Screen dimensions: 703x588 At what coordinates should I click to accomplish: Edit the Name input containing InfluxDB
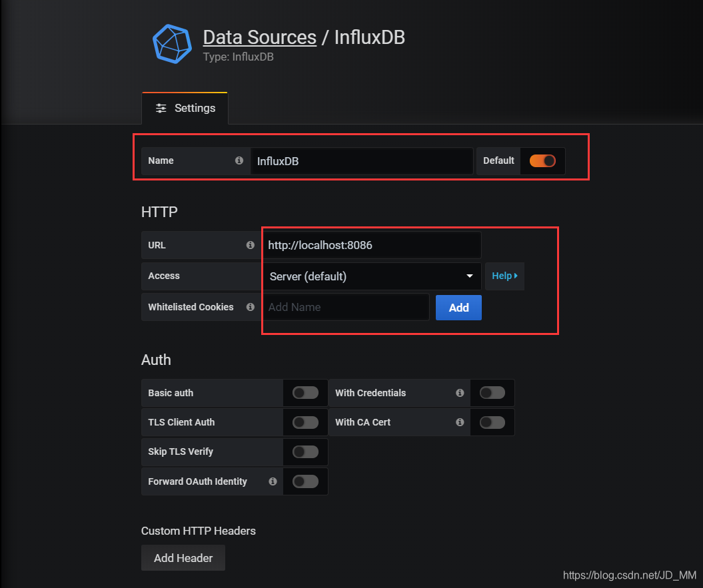click(361, 161)
